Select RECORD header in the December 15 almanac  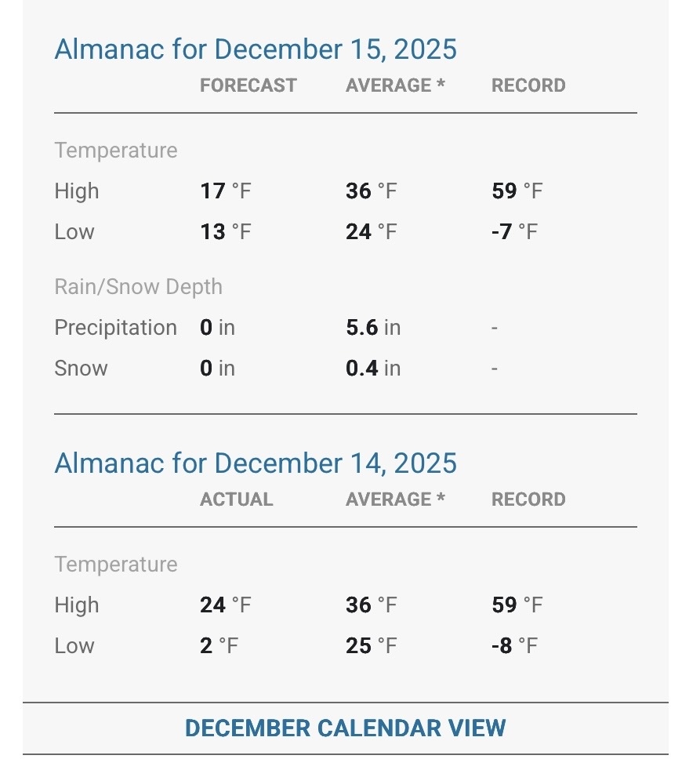[528, 85]
